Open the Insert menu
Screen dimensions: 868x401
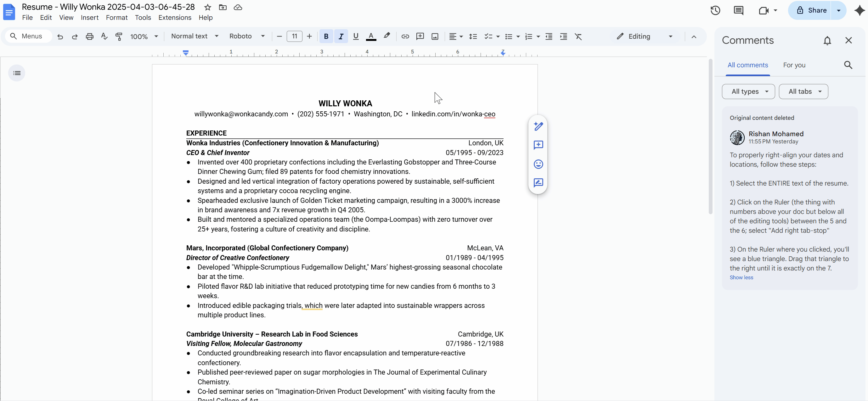point(89,18)
